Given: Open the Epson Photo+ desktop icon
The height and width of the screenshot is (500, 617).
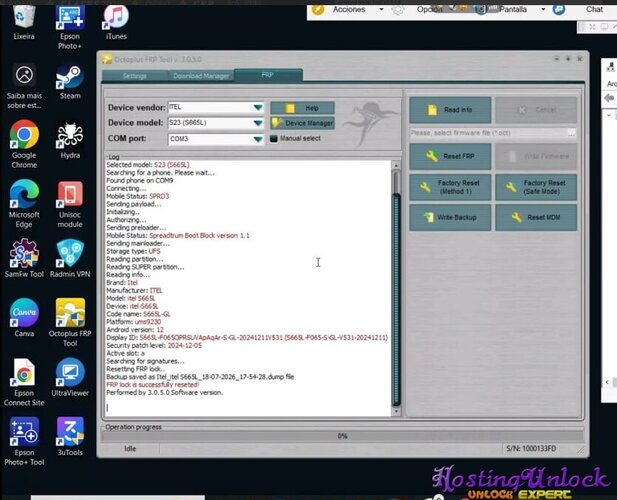Looking at the screenshot, I should click(70, 27).
